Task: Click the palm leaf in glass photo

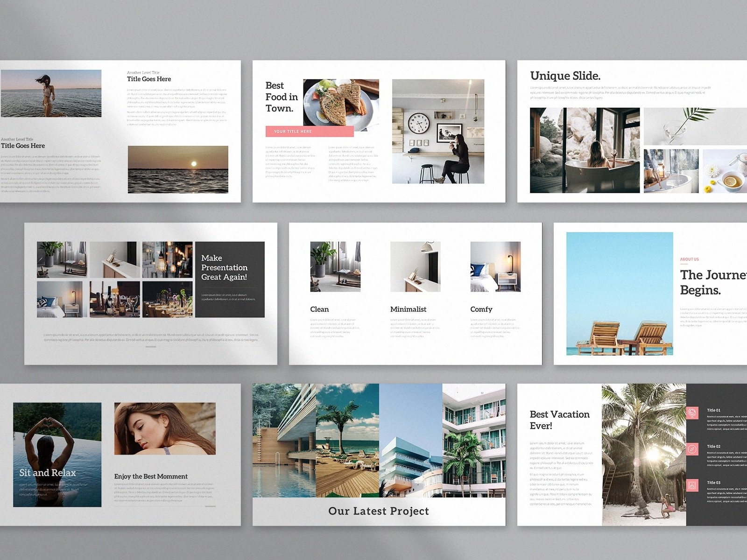Action: coord(695,126)
